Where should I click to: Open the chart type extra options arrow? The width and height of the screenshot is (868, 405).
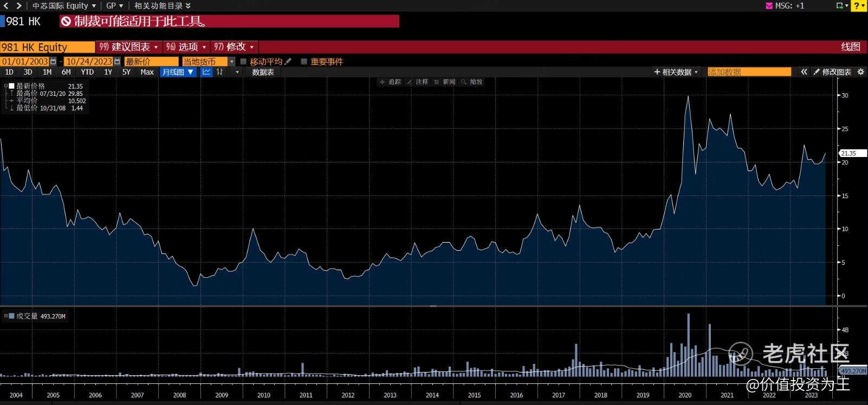[x=237, y=72]
